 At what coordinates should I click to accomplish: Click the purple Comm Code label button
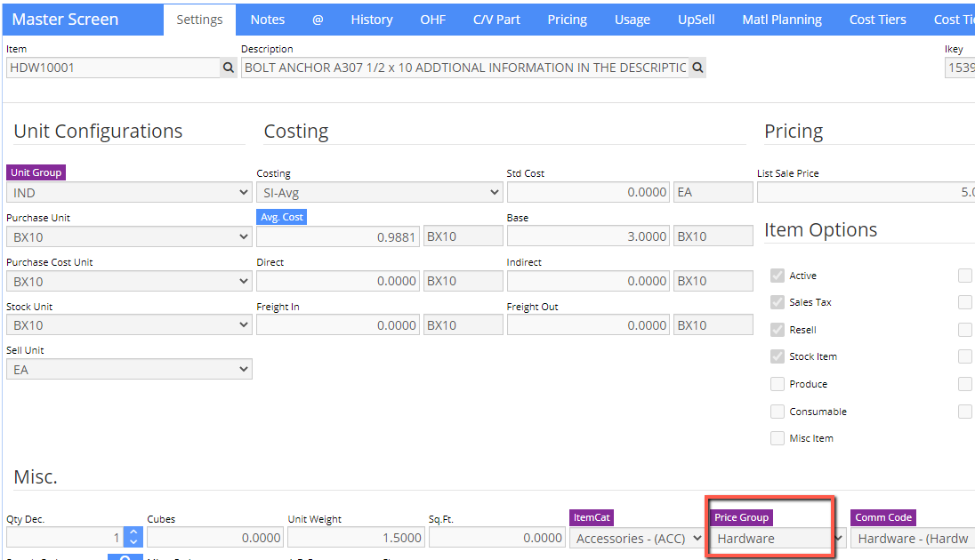tap(883, 517)
